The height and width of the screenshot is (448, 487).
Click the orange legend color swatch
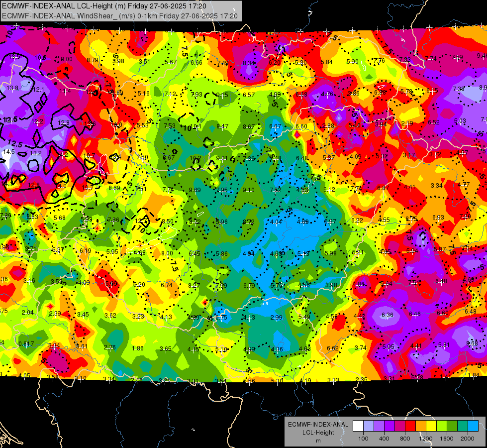(421, 426)
